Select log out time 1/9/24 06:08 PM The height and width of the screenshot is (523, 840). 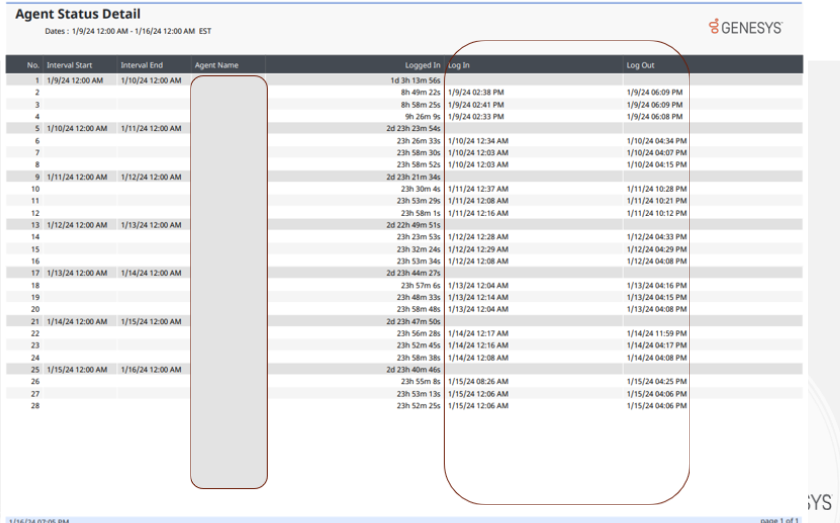coord(655,116)
